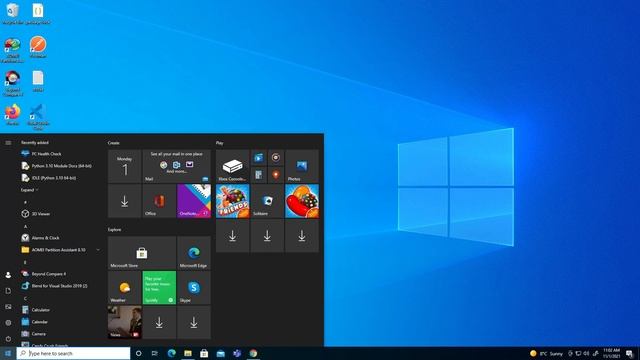This screenshot has height=360, width=640.
Task: Open the OneNote tile
Action: point(194,201)
